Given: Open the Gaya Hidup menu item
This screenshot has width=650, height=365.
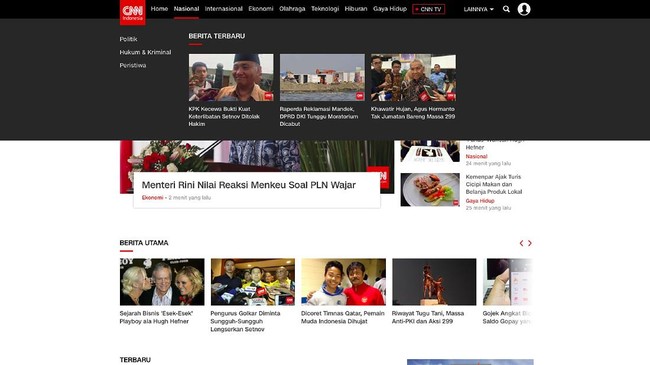Looking at the screenshot, I should 390,9.
